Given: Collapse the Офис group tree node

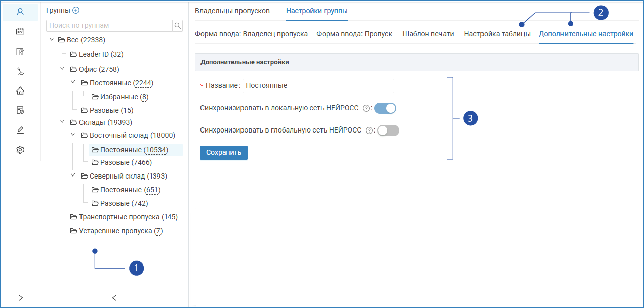Looking at the screenshot, I should 62,69.
